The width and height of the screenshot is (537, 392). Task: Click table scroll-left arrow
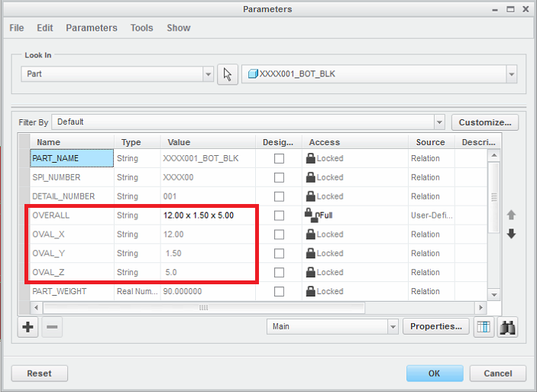coord(37,308)
